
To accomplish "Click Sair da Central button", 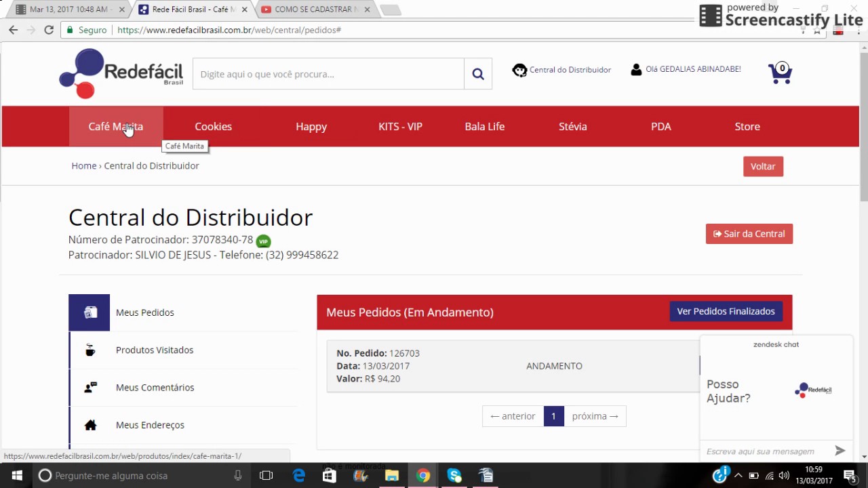I will [749, 233].
